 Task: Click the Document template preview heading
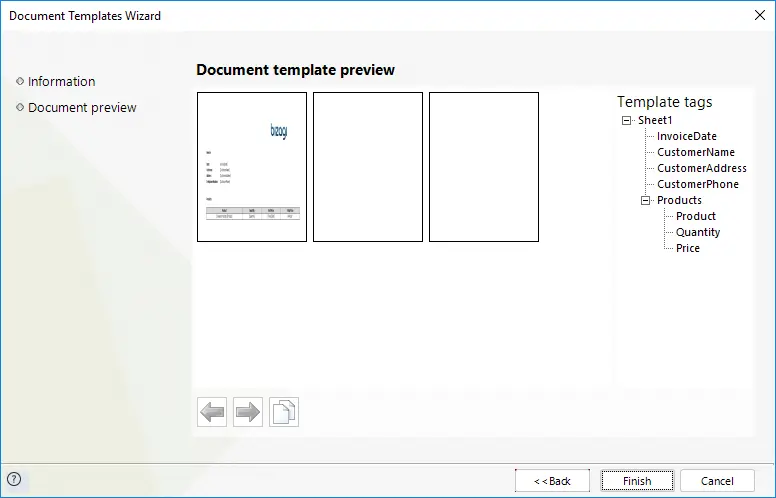point(295,70)
